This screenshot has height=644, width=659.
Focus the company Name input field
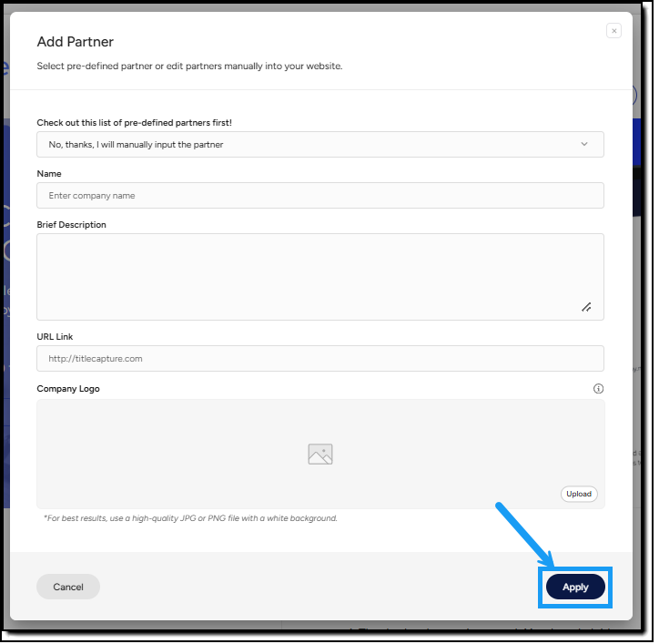pyautogui.click(x=320, y=195)
